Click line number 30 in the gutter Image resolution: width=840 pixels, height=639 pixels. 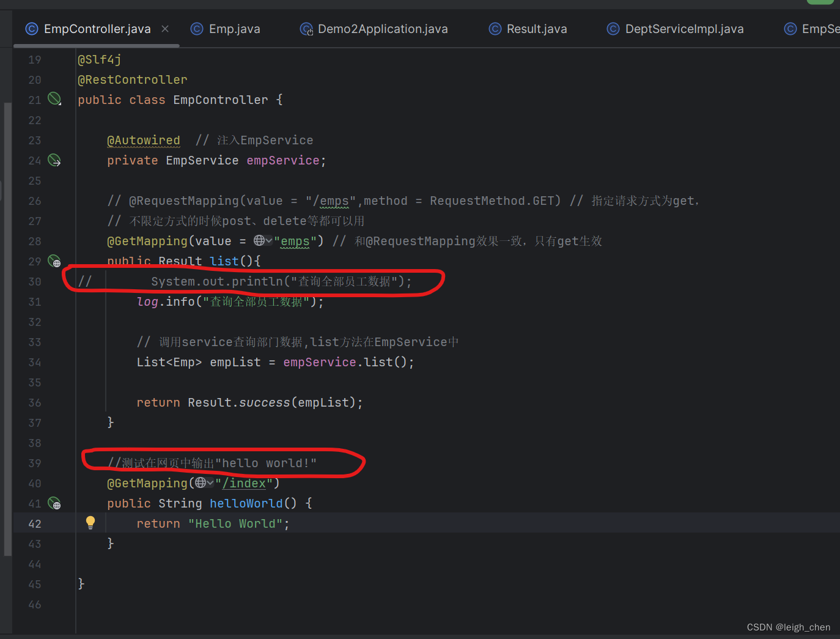(35, 281)
